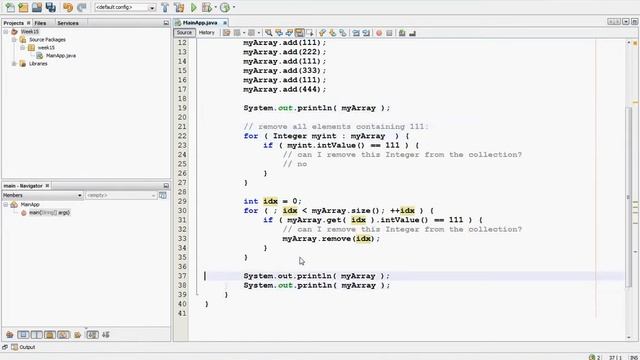Viewport: 640px width, 360px height.
Task: Open the empty filter dropdown in Navigator
Action: coord(121,196)
